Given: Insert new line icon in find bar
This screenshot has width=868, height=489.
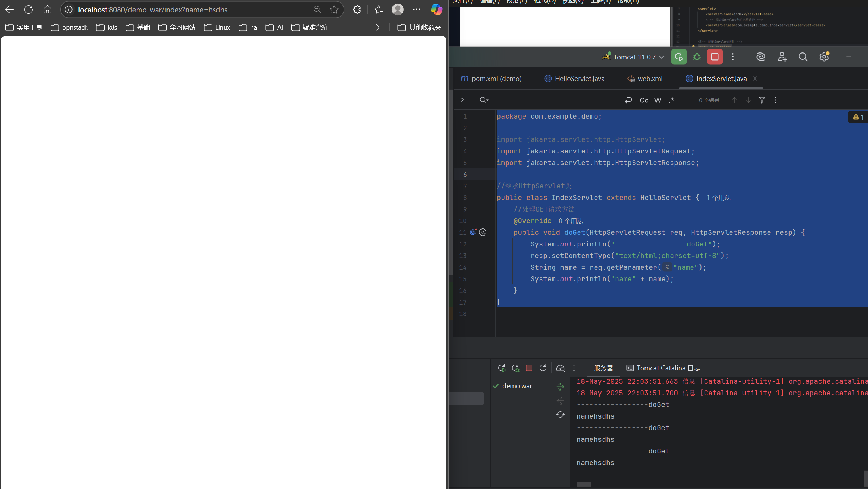Looking at the screenshot, I should click(628, 100).
